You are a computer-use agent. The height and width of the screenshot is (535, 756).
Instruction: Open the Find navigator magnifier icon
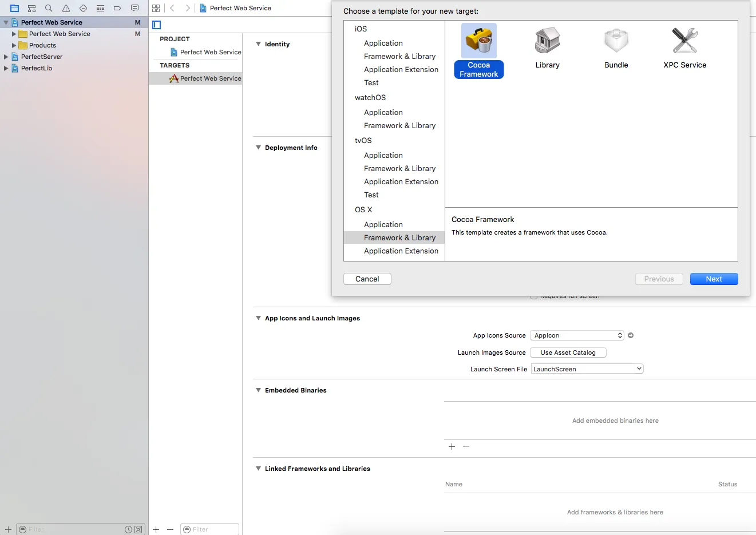click(49, 8)
